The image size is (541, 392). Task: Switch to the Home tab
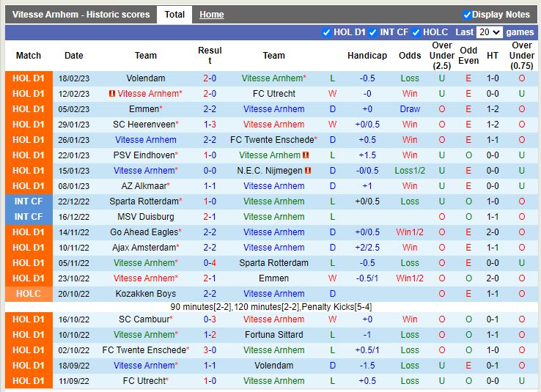[x=212, y=15]
